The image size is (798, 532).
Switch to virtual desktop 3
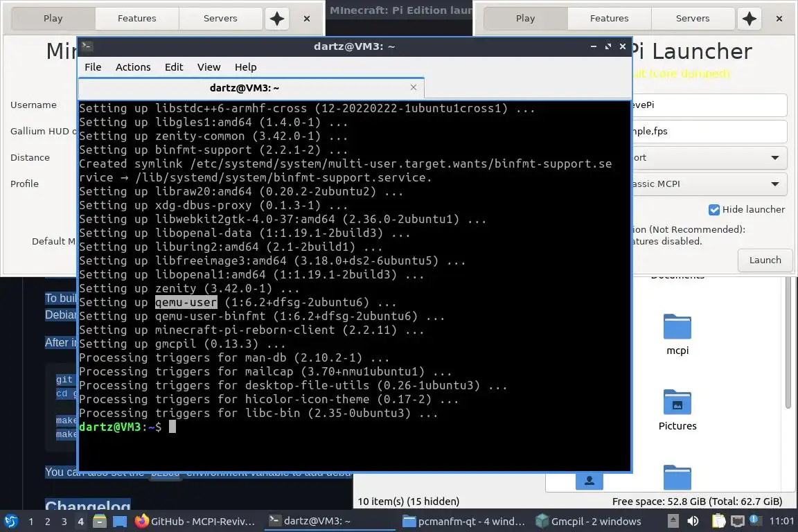click(64, 522)
